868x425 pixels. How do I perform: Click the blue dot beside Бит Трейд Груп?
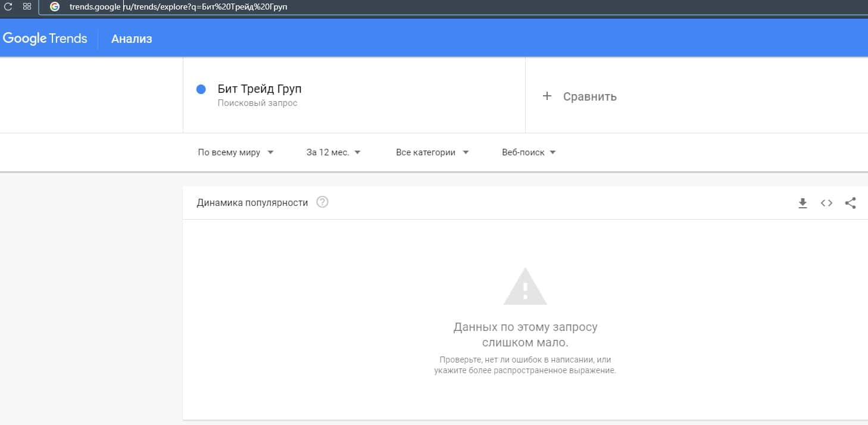tap(201, 89)
